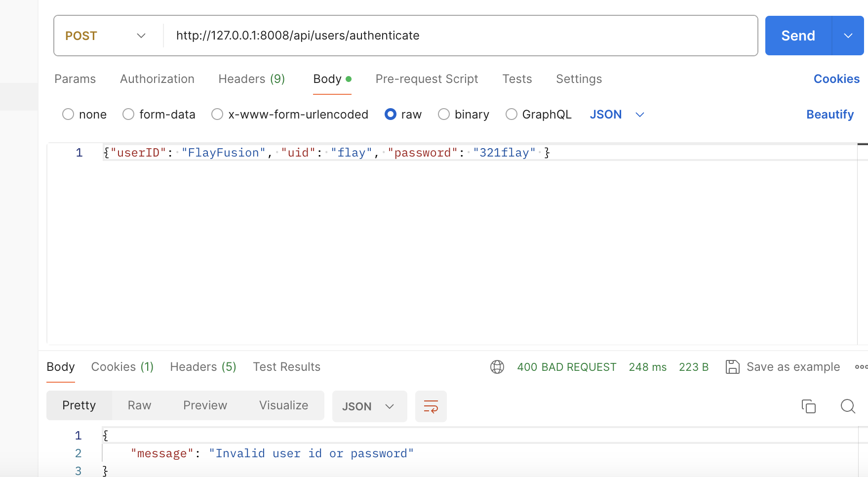Viewport: 868px width, 477px height.
Task: Open the response more options ellipsis
Action: 861,367
